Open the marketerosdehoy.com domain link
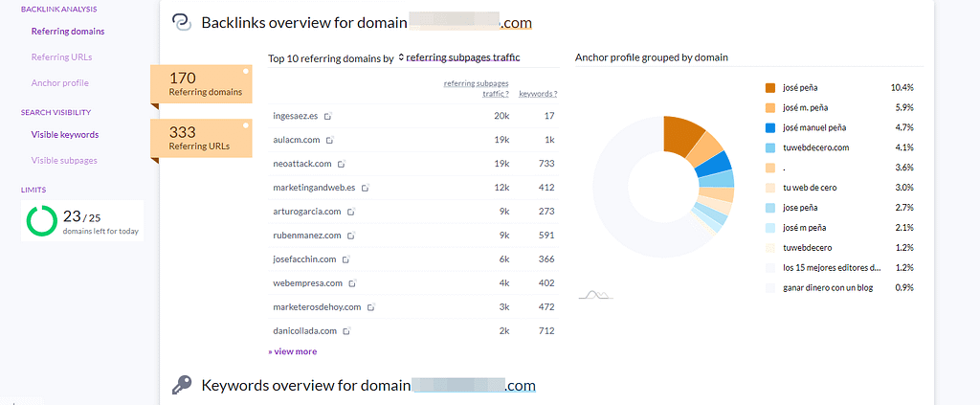Screen dimensions: 980x405 (x=318, y=307)
